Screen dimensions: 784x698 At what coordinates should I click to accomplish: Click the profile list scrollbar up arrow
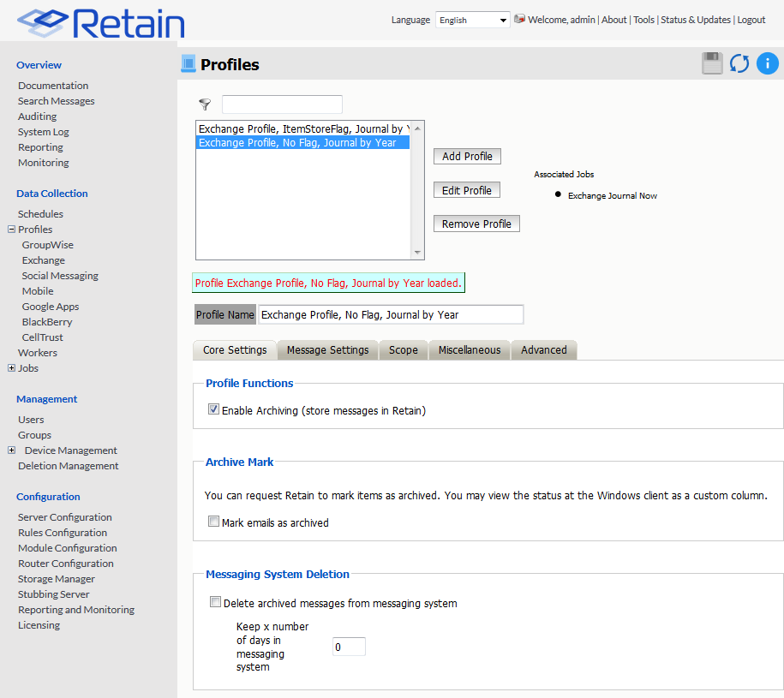click(417, 128)
